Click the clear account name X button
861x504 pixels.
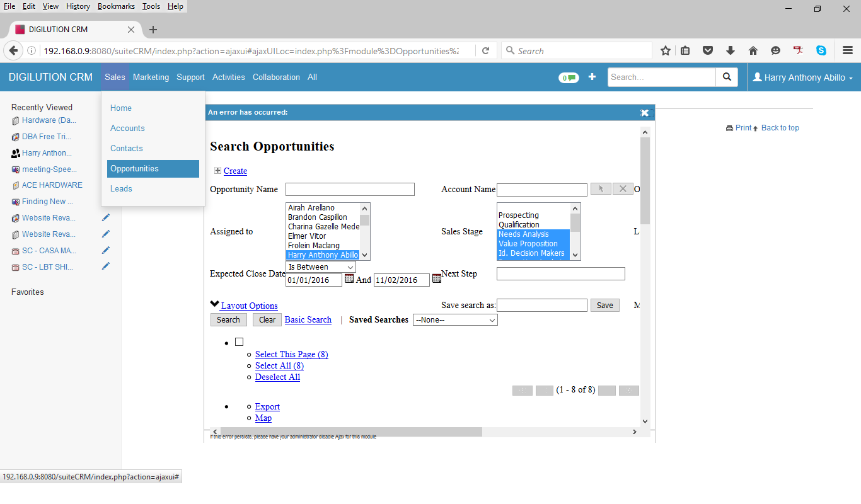[x=623, y=189]
